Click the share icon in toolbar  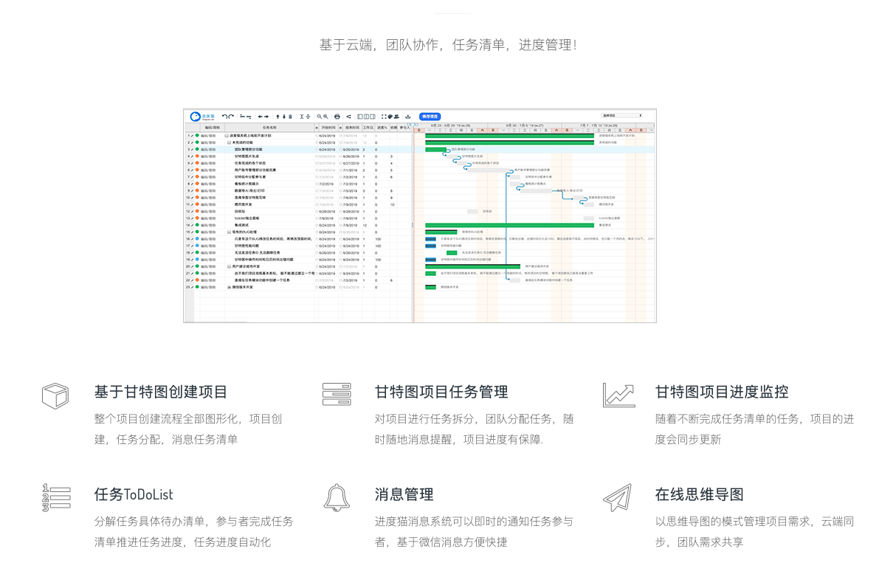(x=348, y=117)
